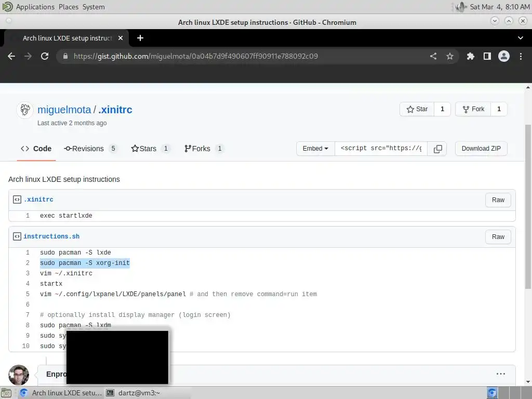Share this page via share icon
The image size is (532, 399).
433,56
